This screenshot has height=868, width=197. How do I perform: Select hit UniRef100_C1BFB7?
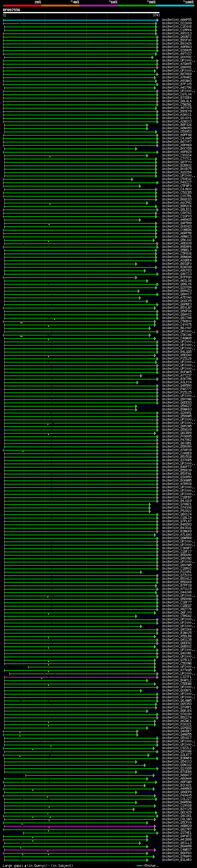177,497
